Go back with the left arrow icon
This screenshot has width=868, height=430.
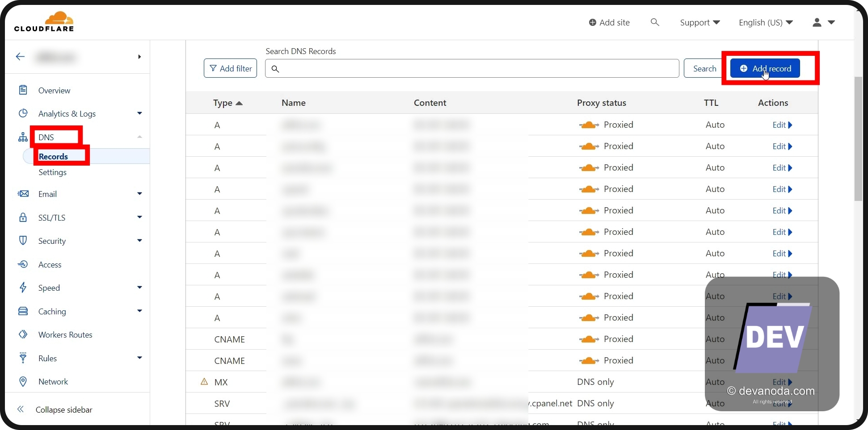(20, 56)
